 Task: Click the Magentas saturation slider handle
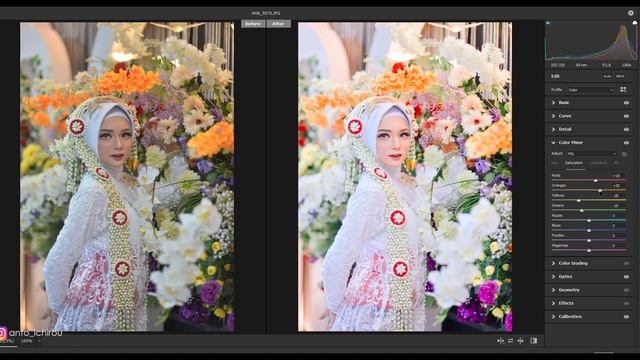click(589, 250)
